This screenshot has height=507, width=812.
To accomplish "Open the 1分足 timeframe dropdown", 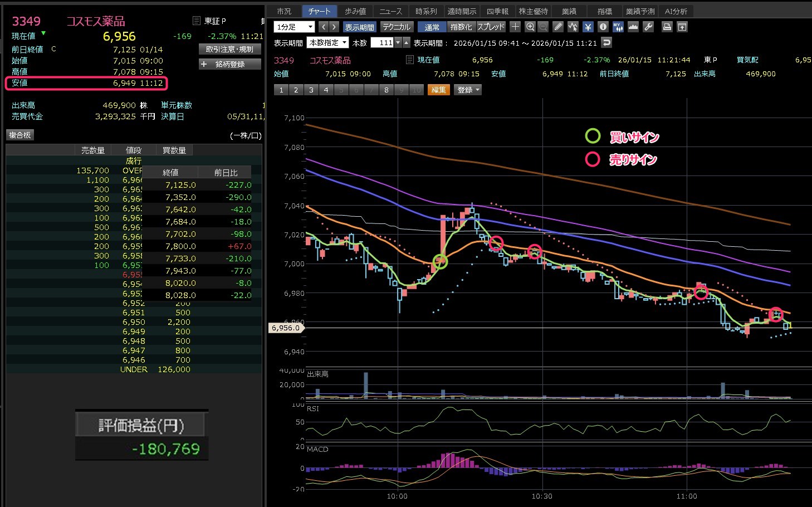I will point(295,27).
